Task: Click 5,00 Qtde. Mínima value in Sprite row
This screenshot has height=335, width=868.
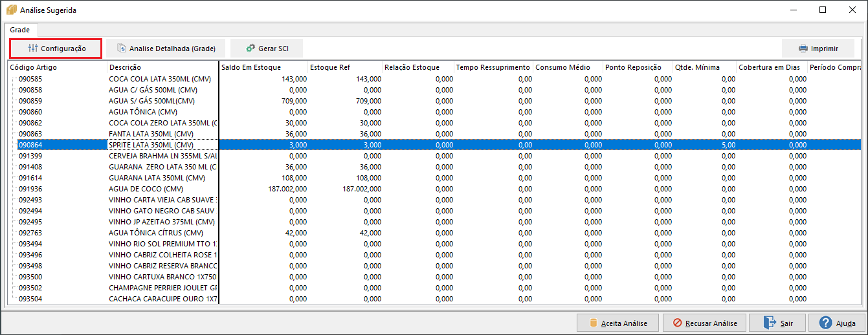Action: [x=728, y=145]
